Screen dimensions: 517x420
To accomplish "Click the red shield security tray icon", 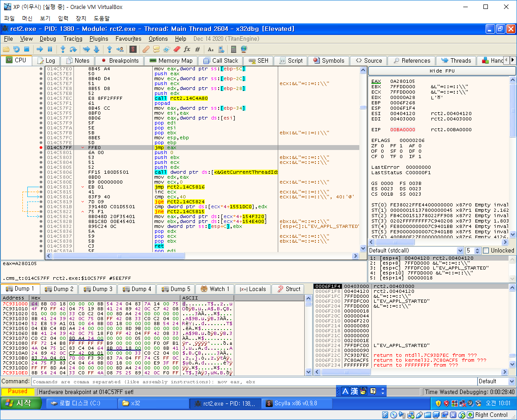I will pos(447,403).
